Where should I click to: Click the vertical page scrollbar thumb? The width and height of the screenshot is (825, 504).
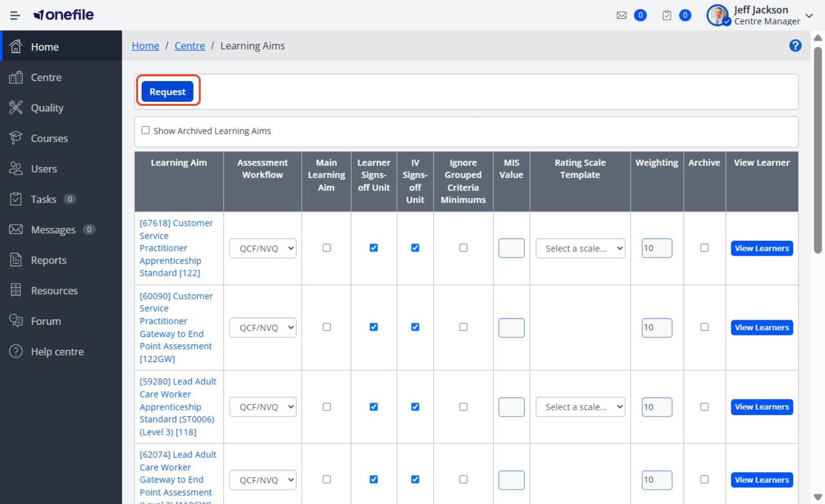[818, 150]
